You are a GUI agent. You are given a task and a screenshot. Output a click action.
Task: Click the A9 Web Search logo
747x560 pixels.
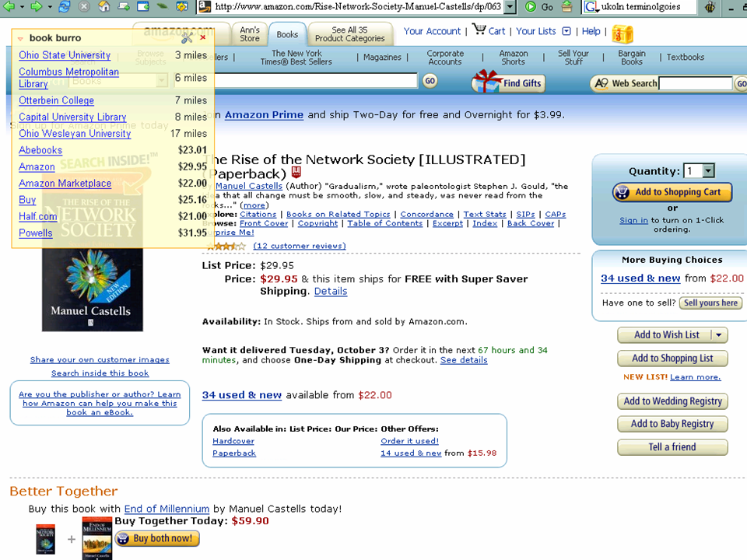coord(601,83)
